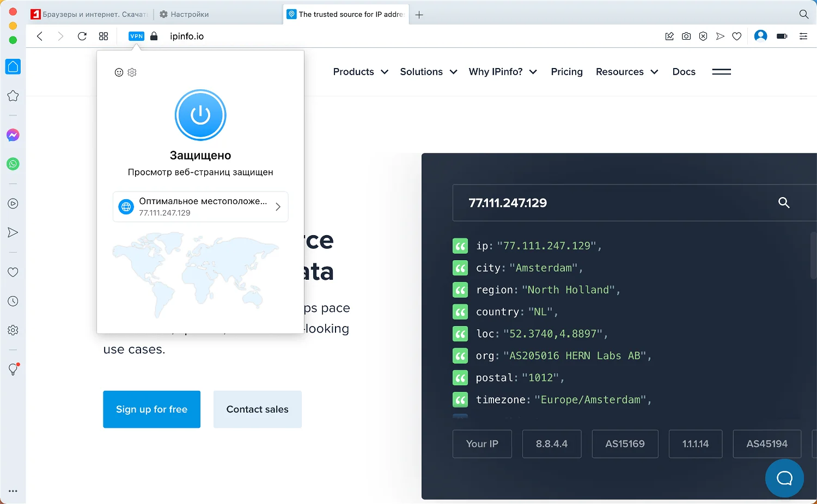The image size is (817, 504).
Task: Open Messenger from the sidebar
Action: (x=13, y=135)
